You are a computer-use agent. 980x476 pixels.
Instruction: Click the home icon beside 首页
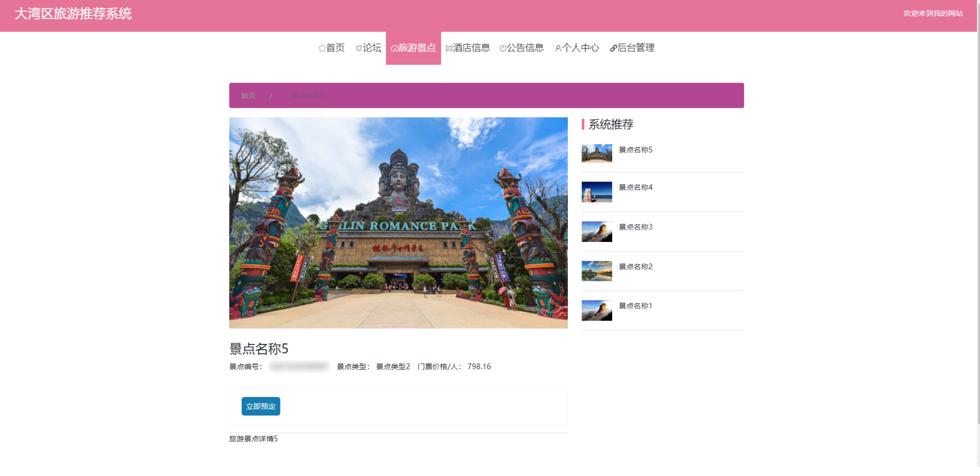[x=322, y=48]
